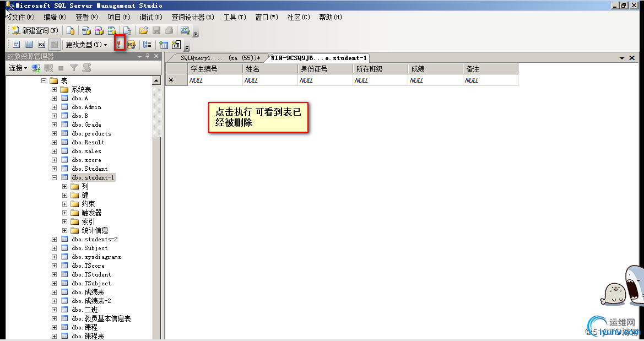
Task: Click the Filter funnel icon
Action: click(x=73, y=68)
